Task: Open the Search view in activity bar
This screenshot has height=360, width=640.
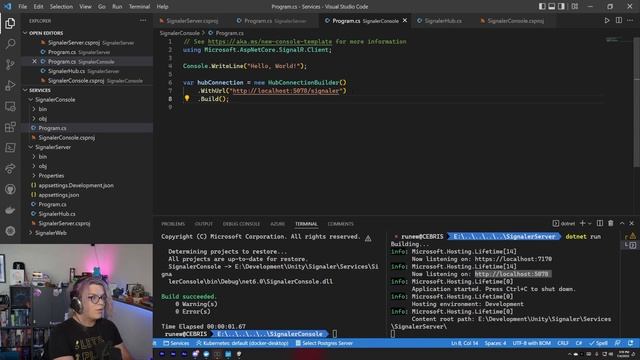Action: (x=10, y=44)
